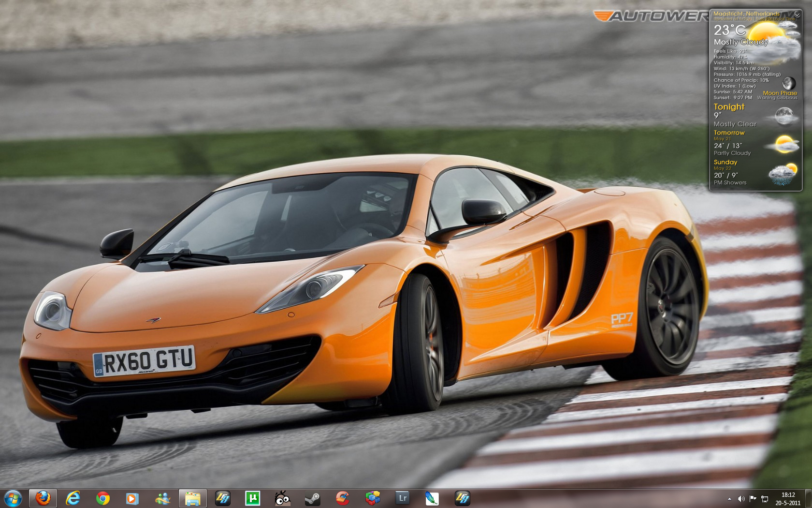Click the 'Mostly Cloudy' condition text

pos(741,42)
